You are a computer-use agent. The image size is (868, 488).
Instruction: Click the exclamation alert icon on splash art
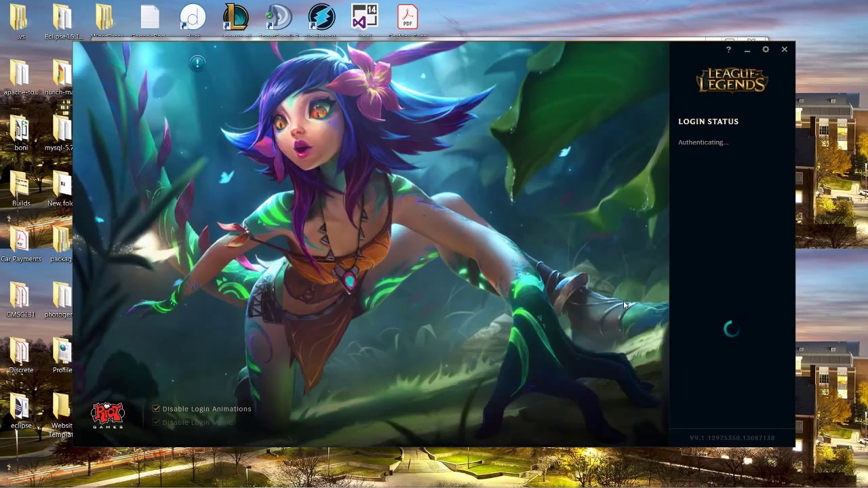197,63
